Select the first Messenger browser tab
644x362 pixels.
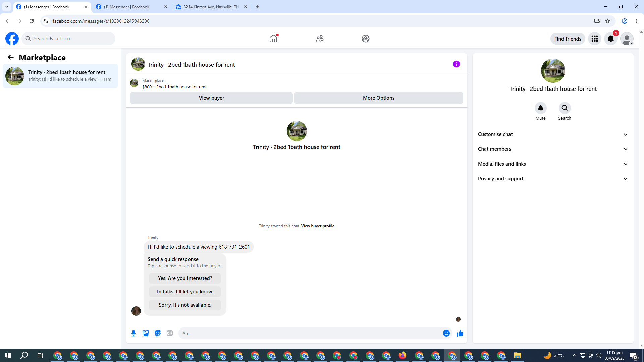pyautogui.click(x=52, y=7)
